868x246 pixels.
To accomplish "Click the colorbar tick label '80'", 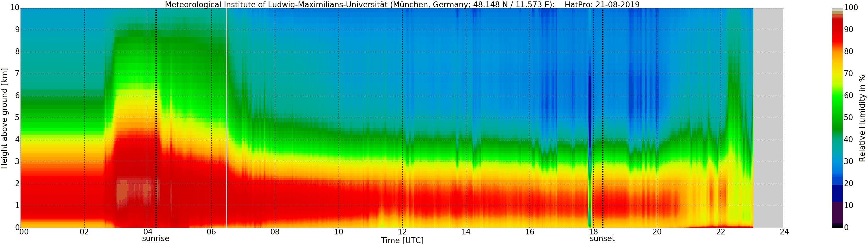I will [848, 52].
